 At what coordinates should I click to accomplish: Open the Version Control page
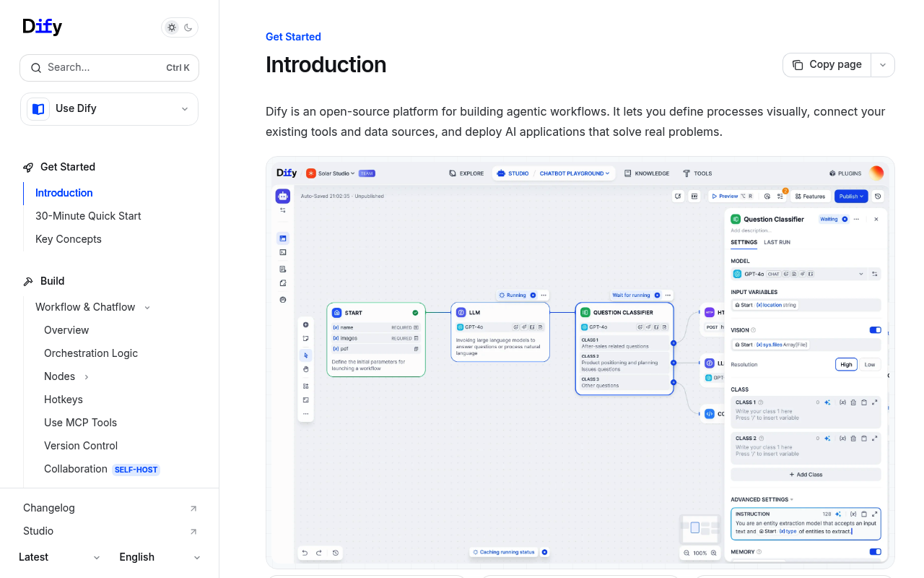81,446
